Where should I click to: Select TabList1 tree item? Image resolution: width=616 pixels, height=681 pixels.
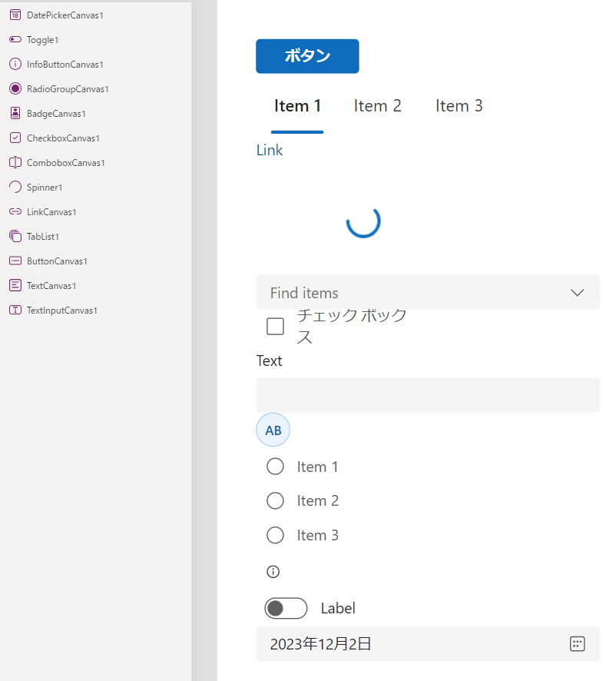point(43,237)
